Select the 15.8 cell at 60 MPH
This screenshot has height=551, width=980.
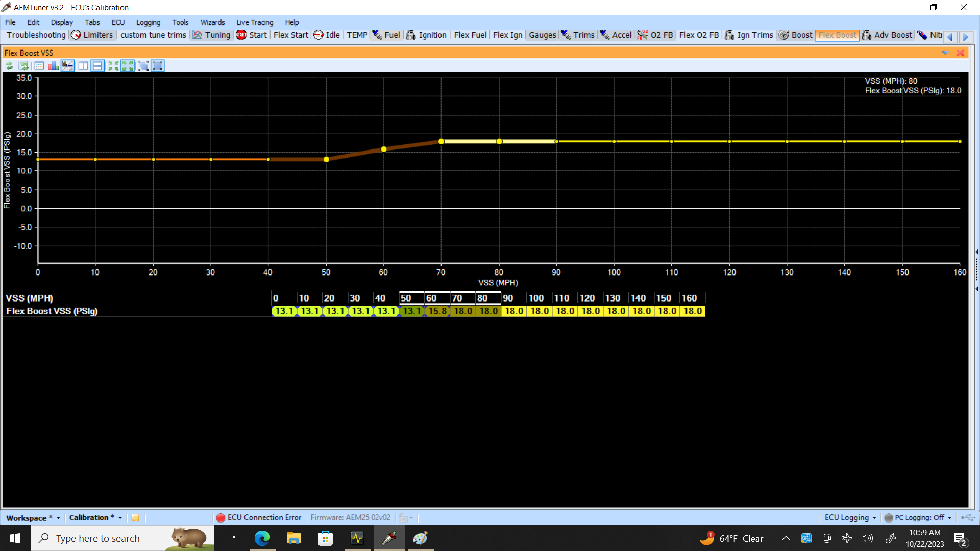tap(437, 311)
